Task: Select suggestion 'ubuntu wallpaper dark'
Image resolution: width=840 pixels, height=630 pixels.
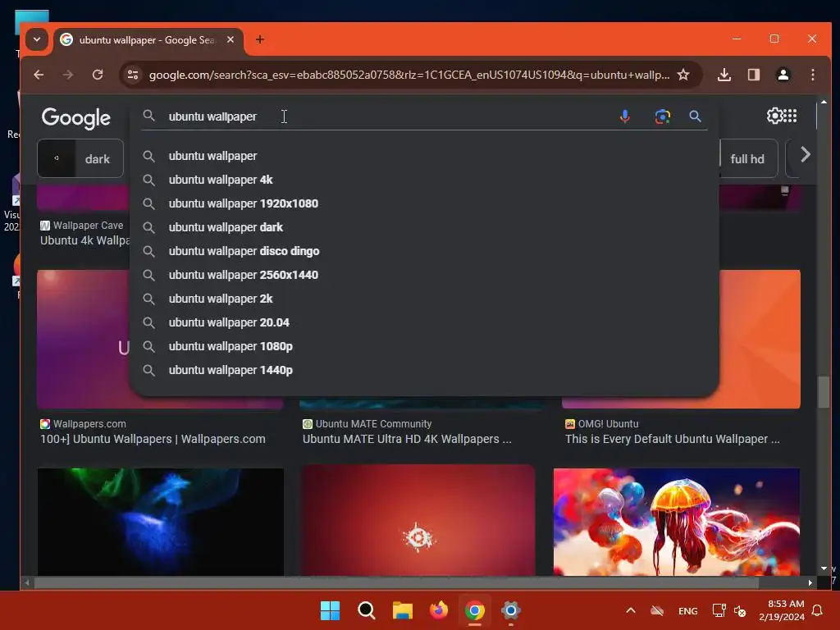Action: point(423,227)
